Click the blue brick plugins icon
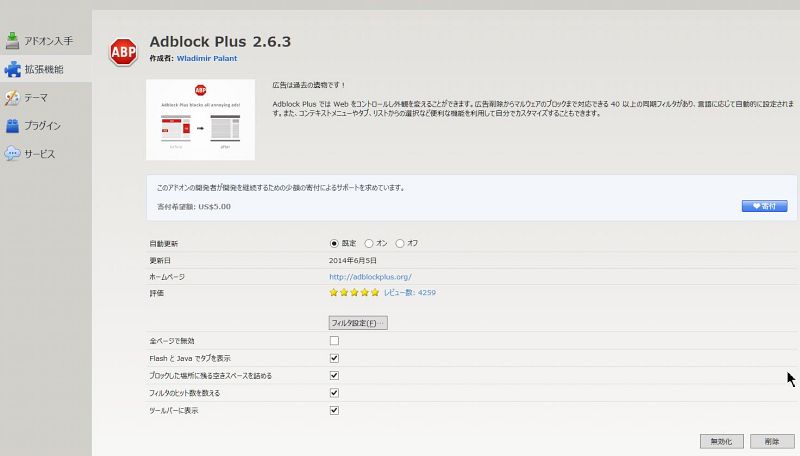800x456 pixels. (x=12, y=125)
